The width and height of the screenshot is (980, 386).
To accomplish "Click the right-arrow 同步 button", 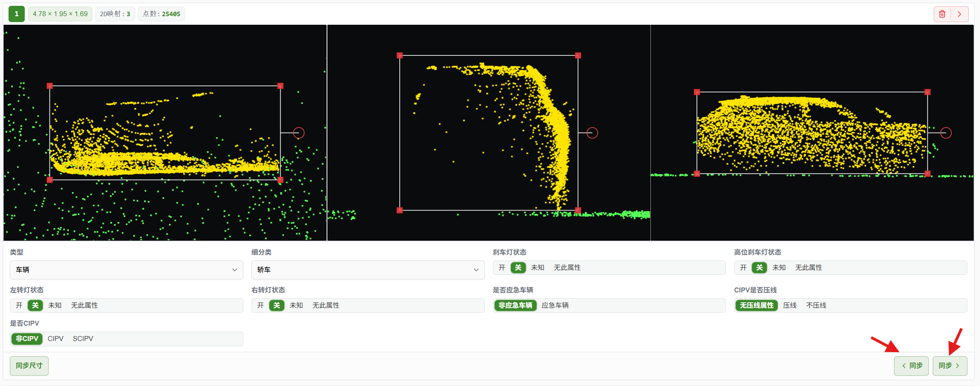I will pyautogui.click(x=950, y=366).
